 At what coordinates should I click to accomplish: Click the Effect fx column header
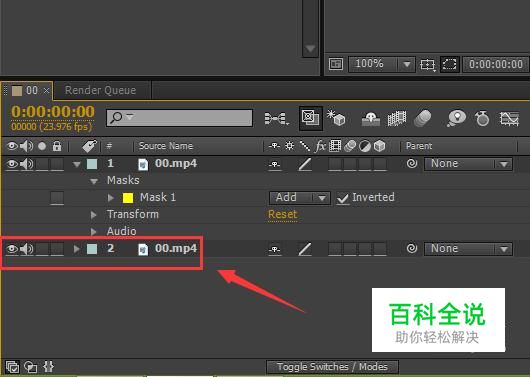click(x=320, y=146)
